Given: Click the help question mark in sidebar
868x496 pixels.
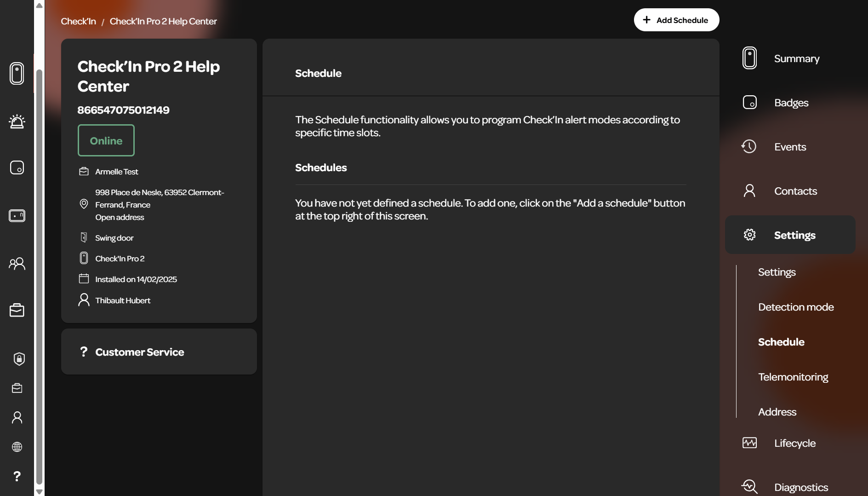Looking at the screenshot, I should pyautogui.click(x=17, y=476).
